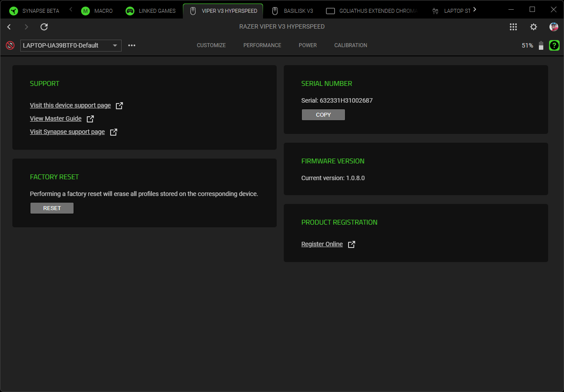Go back using the back arrow
Image resolution: width=564 pixels, height=392 pixels.
(x=9, y=27)
